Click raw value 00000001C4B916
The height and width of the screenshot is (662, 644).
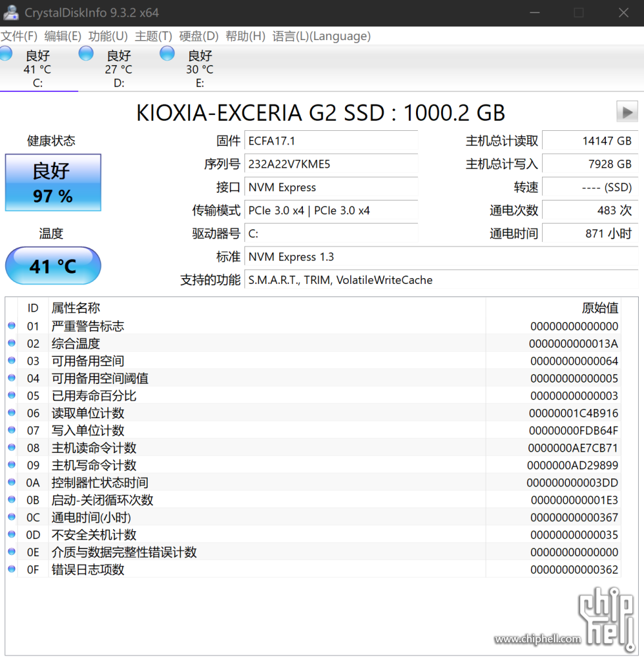click(574, 414)
